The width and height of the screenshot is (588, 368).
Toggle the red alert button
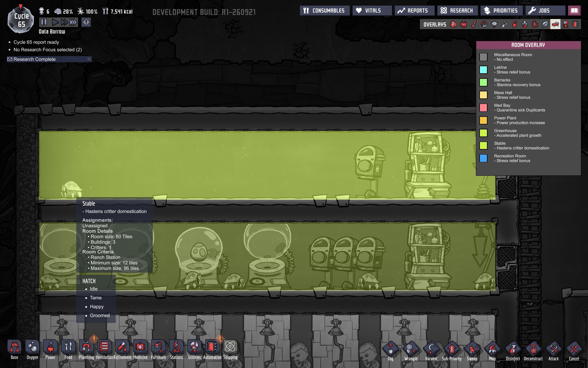(86, 22)
